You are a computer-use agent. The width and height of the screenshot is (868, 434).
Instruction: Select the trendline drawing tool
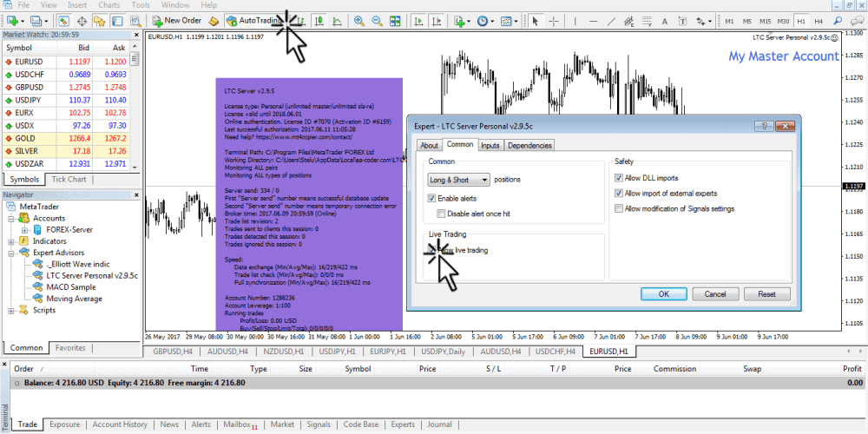611,21
